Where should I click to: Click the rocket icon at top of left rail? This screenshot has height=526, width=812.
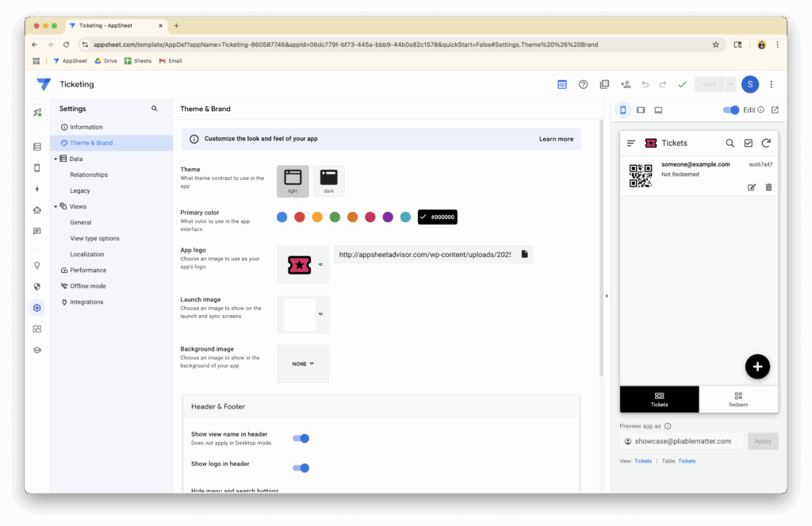(x=37, y=113)
